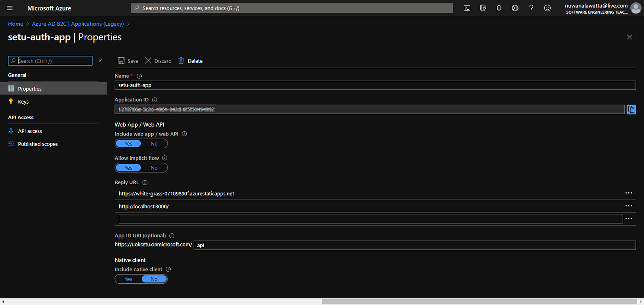Viewport: 644px width, 305px height.
Task: Click the Save disk icon
Action: click(121, 61)
